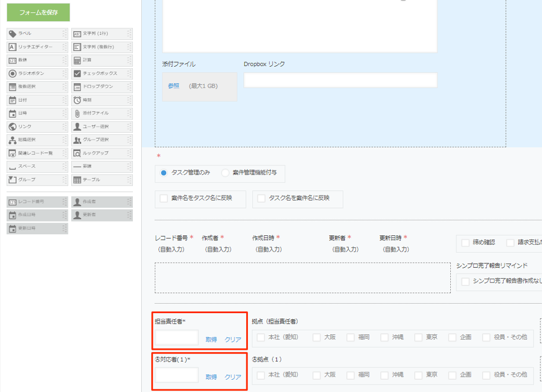Tick the 締め確認 checkbox

(465, 243)
